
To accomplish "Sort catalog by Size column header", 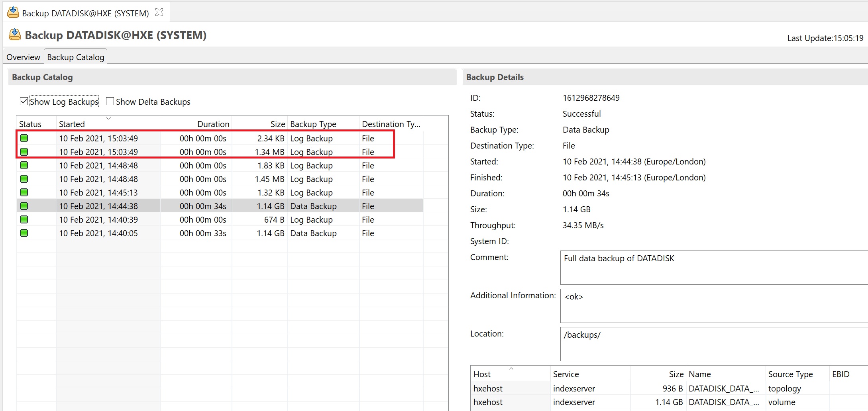I will (260, 124).
